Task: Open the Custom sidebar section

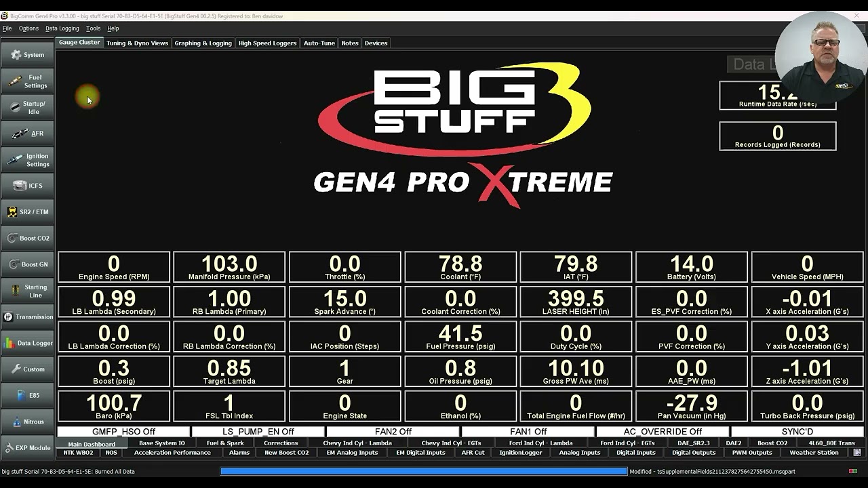Action: coord(28,369)
